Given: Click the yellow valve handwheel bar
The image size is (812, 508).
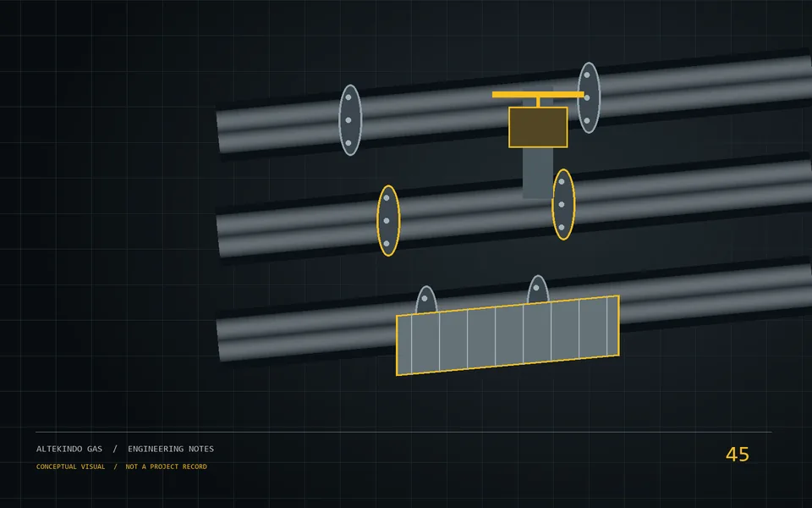Looking at the screenshot, I should tap(538, 94).
